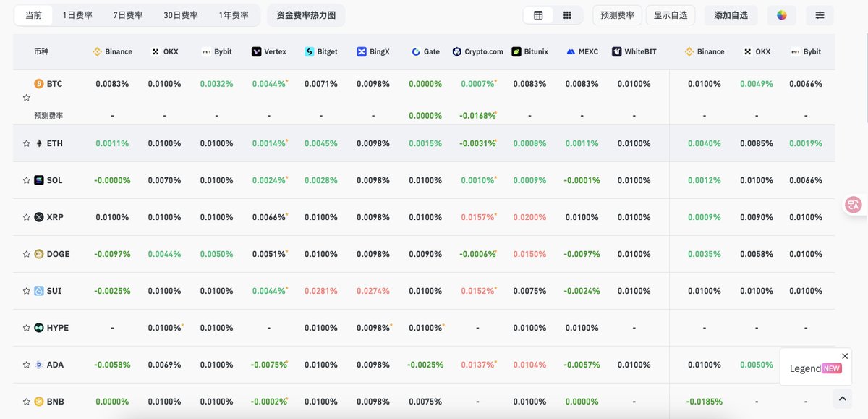Favorite BTC with the star icon
The height and width of the screenshot is (419, 868).
click(x=27, y=97)
